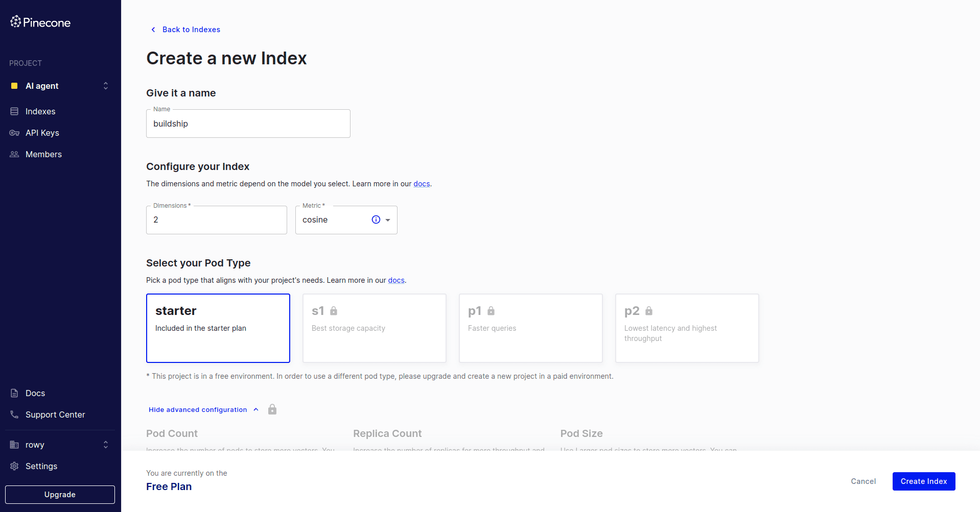Follow the docs link under Configure your Index
The width and height of the screenshot is (980, 512).
421,184
